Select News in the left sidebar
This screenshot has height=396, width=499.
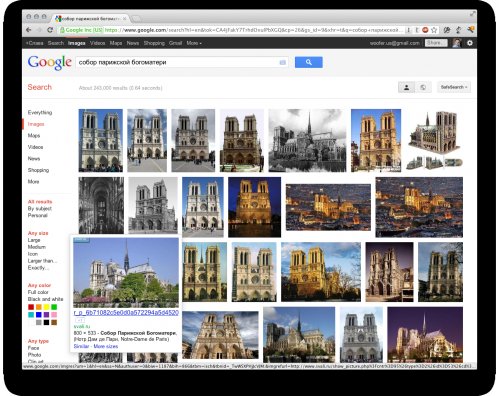(34, 158)
